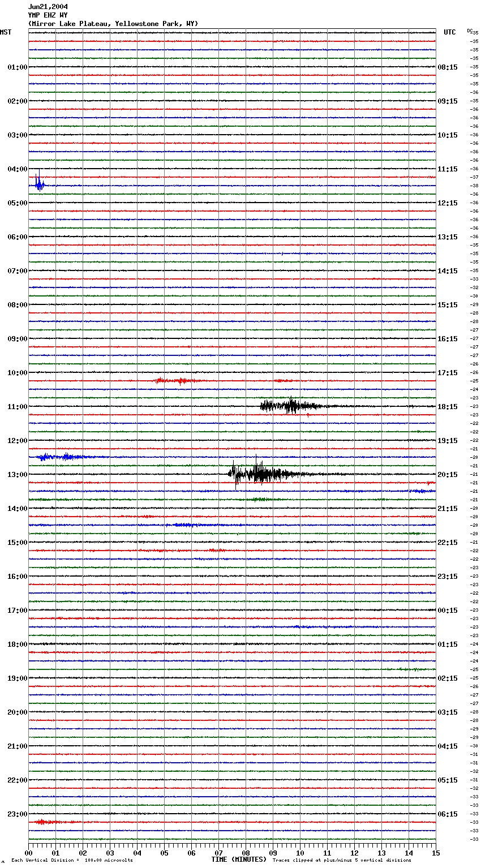Click the "15:15" UTC time label
The height and width of the screenshot is (868, 481).
448,305
